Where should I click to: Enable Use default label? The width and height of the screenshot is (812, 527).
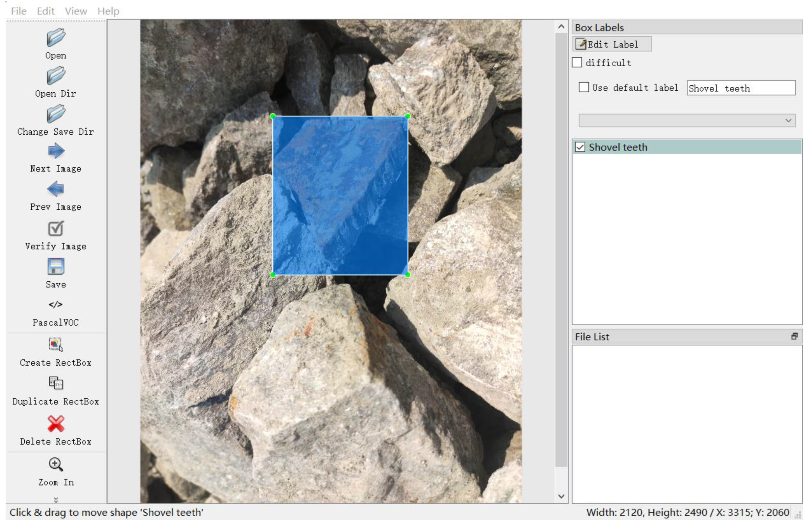click(584, 88)
